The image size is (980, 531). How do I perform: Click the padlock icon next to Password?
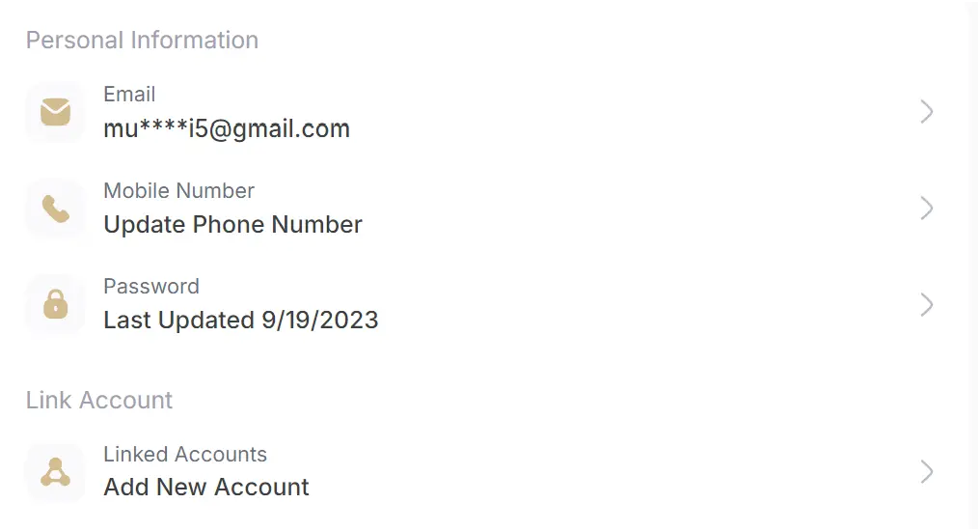pyautogui.click(x=56, y=305)
